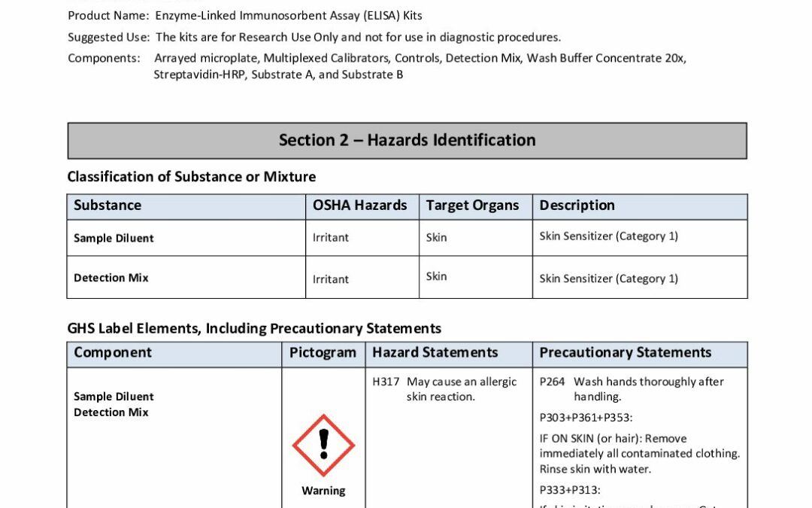Click the P333+P313 precautionary code

pyautogui.click(x=570, y=490)
